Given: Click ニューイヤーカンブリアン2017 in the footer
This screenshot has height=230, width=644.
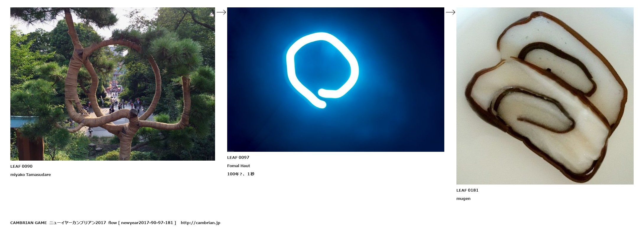Looking at the screenshot, I should [77, 223].
